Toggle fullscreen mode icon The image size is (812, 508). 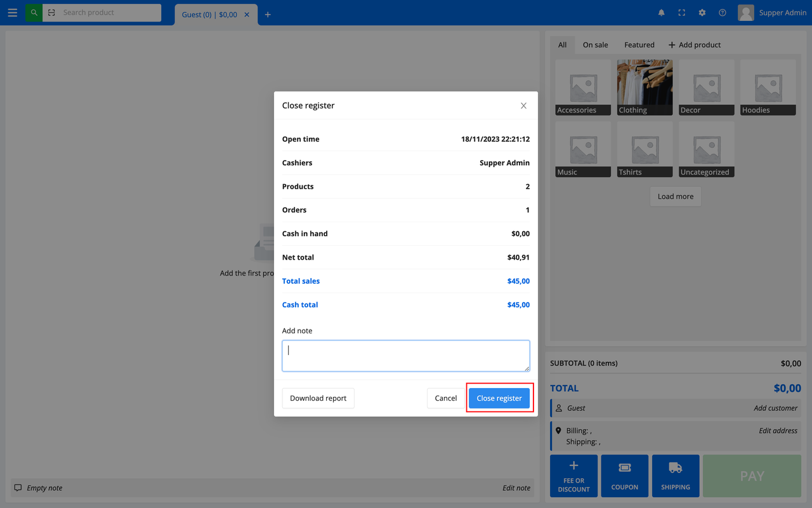coord(682,13)
